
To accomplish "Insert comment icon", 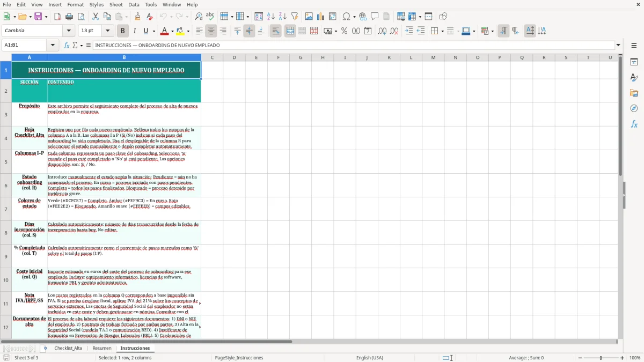I will (375, 17).
